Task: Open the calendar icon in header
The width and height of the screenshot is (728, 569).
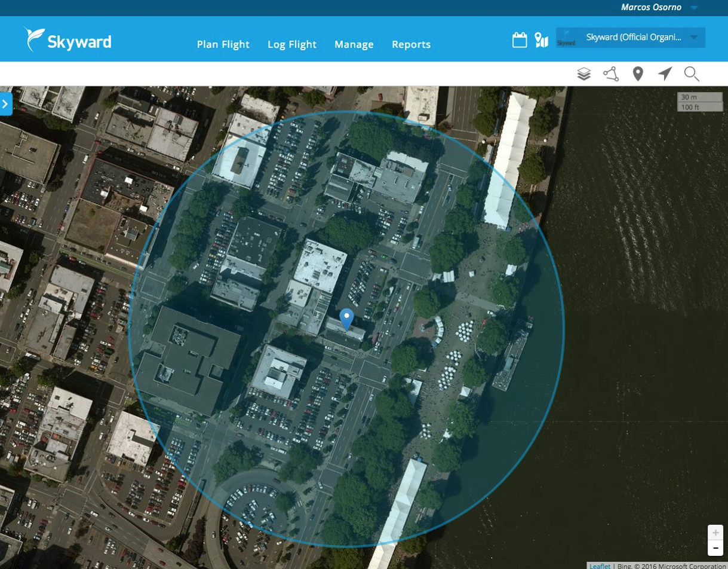Action: pyautogui.click(x=520, y=40)
